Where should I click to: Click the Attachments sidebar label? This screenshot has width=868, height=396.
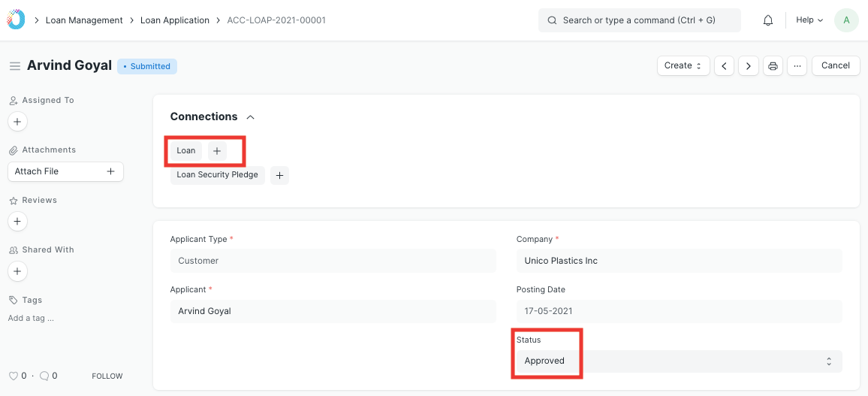coord(50,150)
